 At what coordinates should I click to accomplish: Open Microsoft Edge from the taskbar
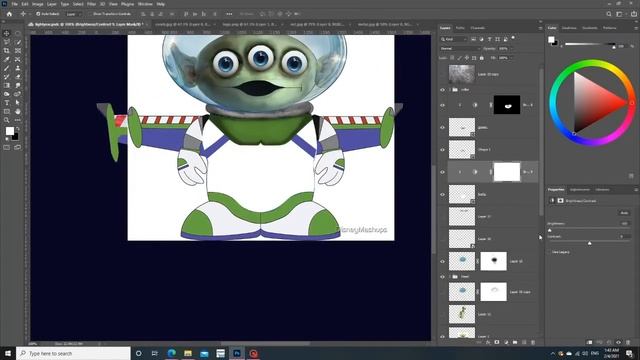pos(171,353)
